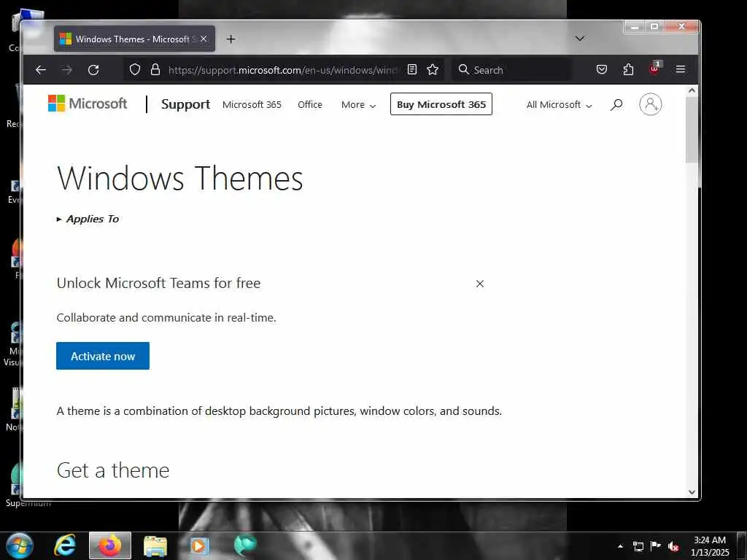This screenshot has height=560, width=747.
Task: Open the Firefox hamburger application menu
Action: [x=681, y=70]
